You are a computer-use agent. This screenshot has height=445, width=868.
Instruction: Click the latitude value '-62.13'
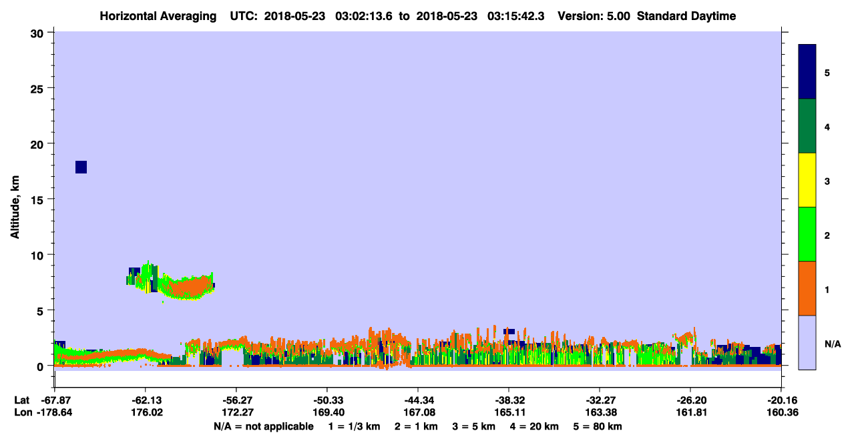pos(146,400)
